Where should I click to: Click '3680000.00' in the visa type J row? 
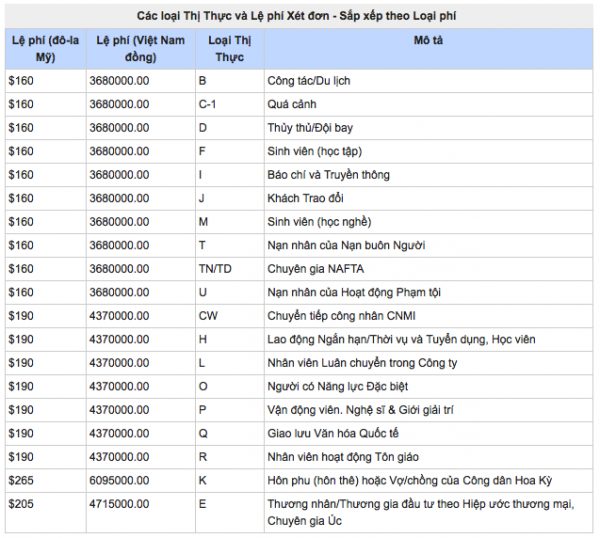[140, 199]
